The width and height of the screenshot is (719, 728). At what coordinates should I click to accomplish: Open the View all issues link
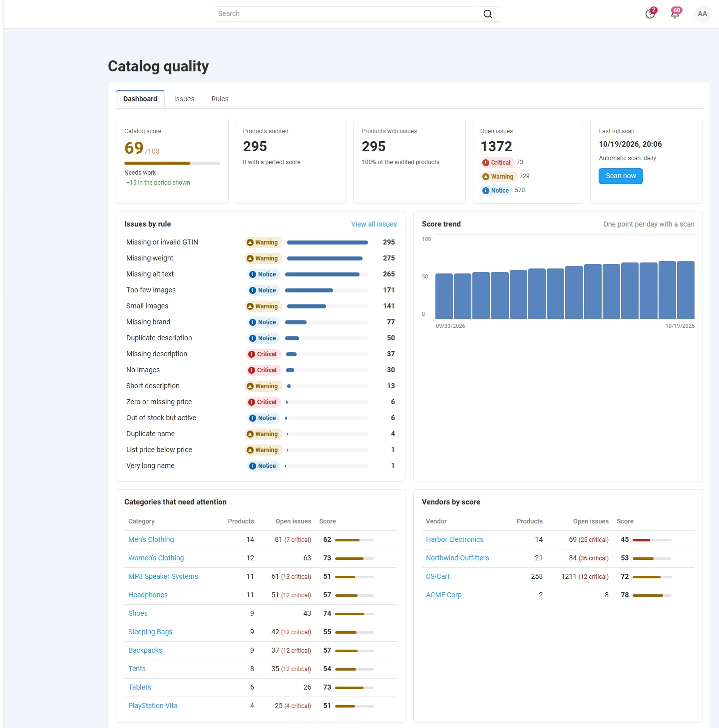tap(374, 225)
